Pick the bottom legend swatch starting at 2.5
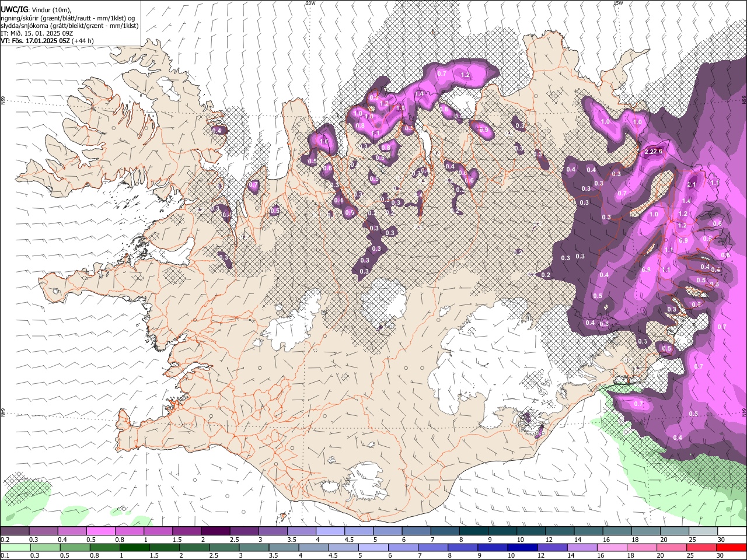 [225, 548]
